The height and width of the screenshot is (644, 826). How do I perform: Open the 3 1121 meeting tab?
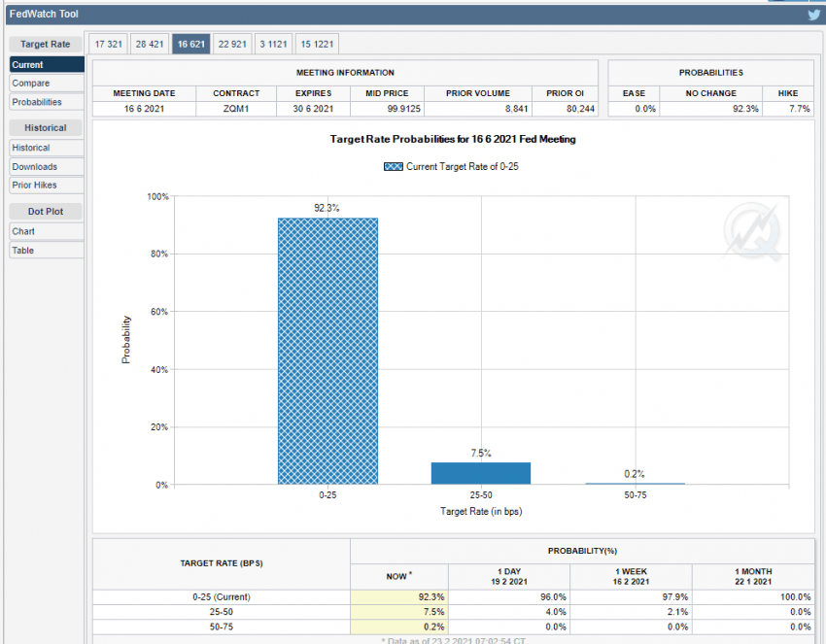pyautogui.click(x=273, y=45)
